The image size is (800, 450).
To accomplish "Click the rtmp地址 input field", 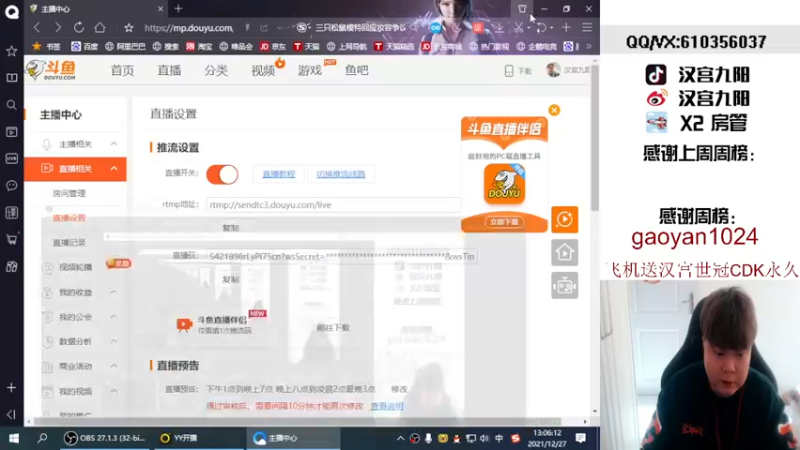I will [x=333, y=205].
